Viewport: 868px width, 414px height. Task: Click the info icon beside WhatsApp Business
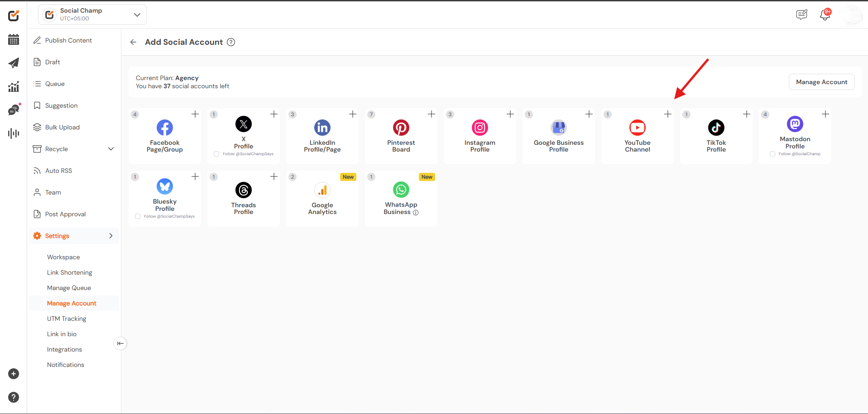coord(416,213)
